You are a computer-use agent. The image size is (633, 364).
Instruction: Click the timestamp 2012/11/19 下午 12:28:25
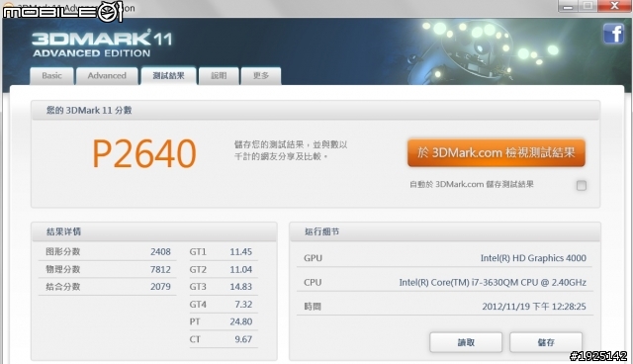pos(534,307)
